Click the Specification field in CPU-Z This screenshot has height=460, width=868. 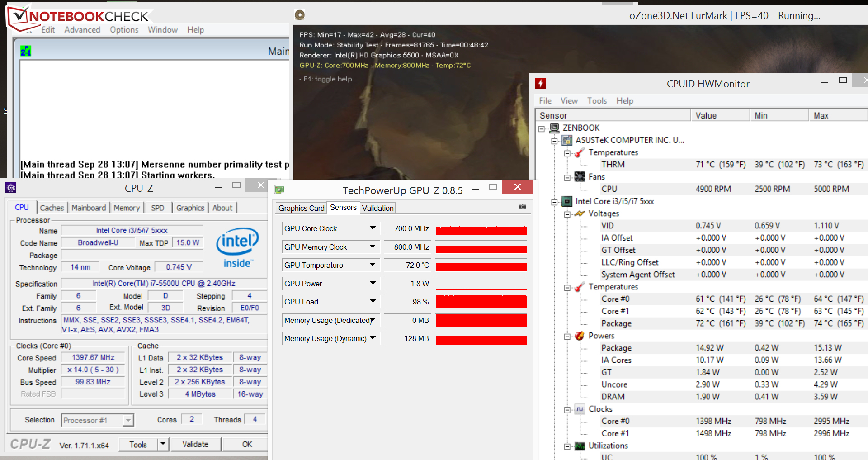[164, 283]
